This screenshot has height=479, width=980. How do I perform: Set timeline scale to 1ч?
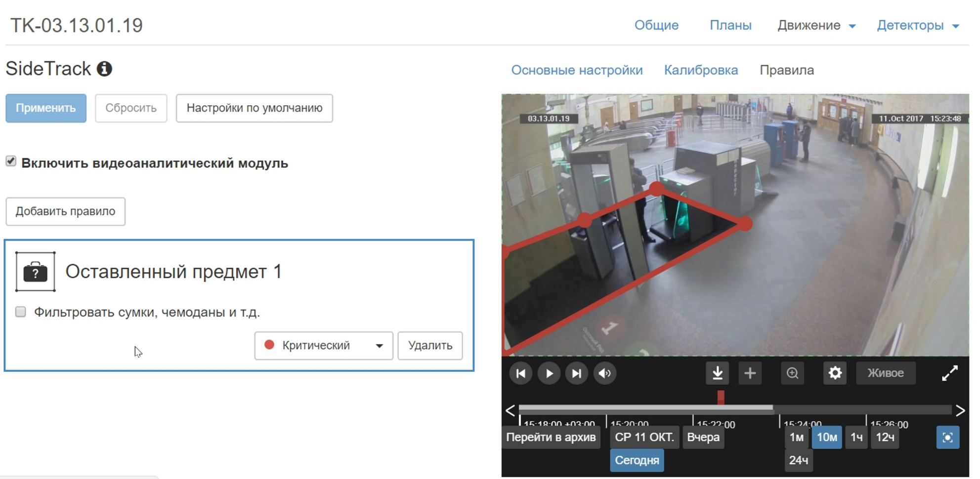(856, 438)
